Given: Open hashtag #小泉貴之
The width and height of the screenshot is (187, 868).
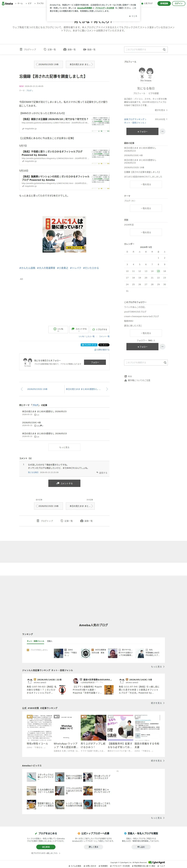Looking at the screenshot, I should pos(63,268).
